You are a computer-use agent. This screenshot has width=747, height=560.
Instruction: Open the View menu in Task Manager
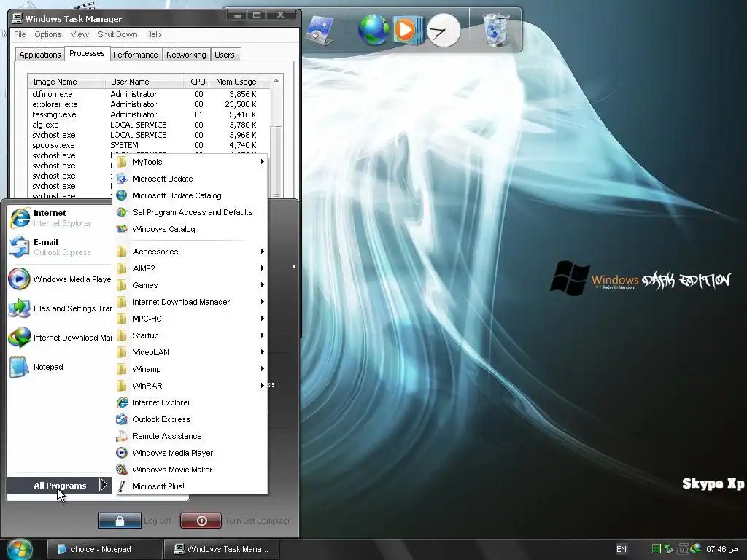[x=80, y=34]
